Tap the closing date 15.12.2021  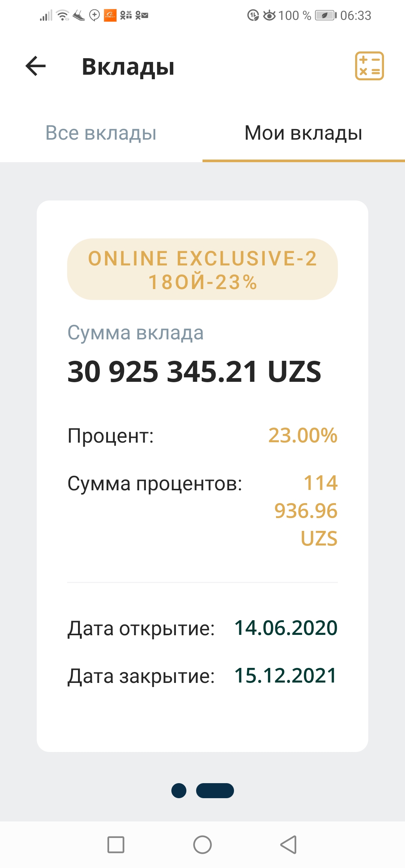pyautogui.click(x=286, y=676)
